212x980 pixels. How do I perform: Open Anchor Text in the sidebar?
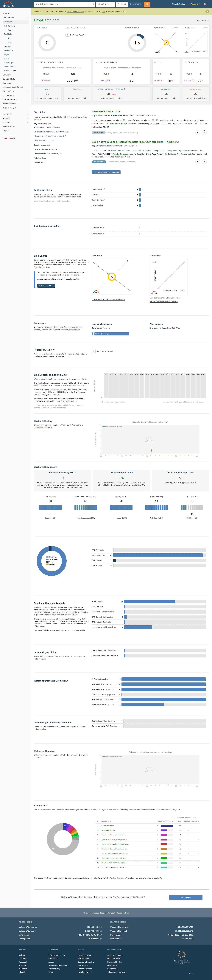point(9,50)
